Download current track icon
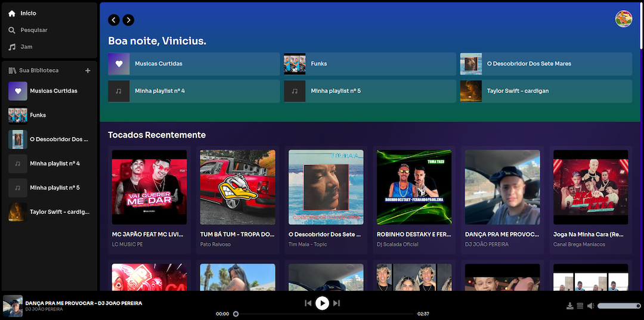 569,306
